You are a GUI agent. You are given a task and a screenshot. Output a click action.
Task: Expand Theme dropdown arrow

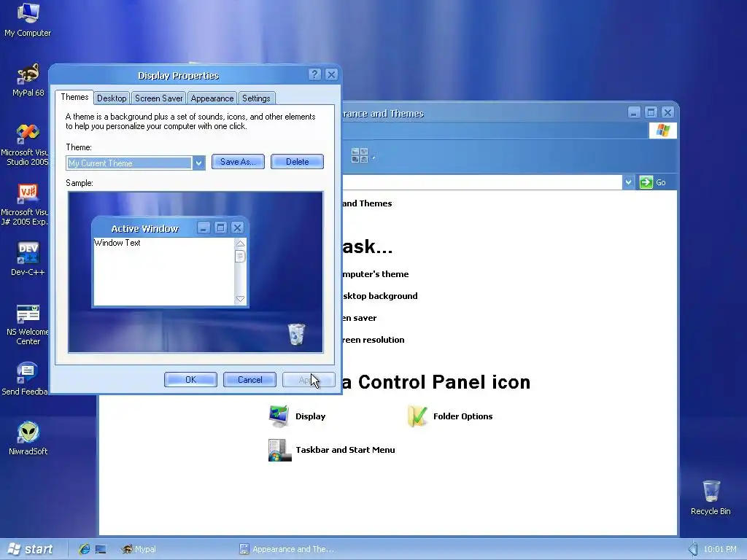198,163
